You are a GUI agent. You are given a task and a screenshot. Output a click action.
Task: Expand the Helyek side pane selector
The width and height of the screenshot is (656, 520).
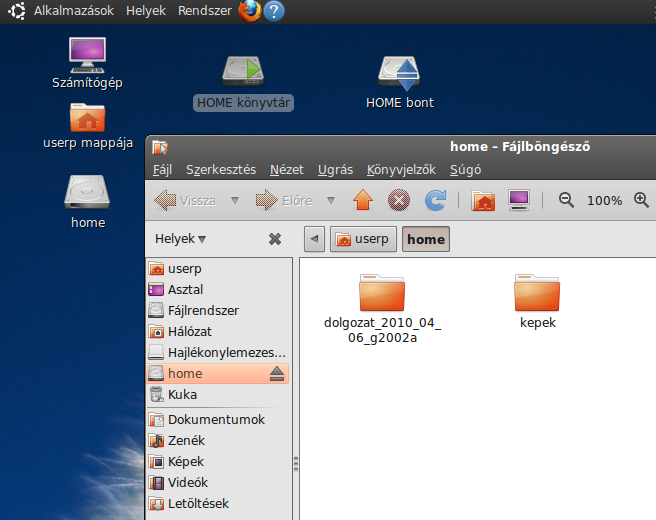point(180,239)
